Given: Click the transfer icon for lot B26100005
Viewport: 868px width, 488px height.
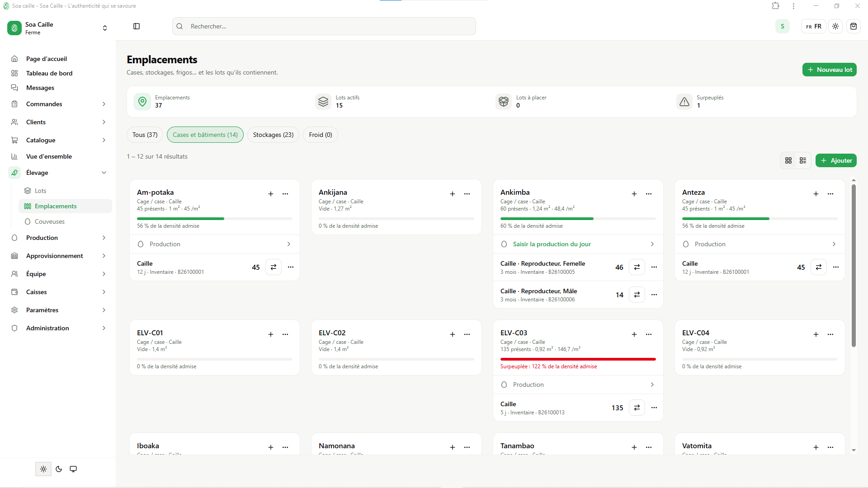Looking at the screenshot, I should (637, 267).
